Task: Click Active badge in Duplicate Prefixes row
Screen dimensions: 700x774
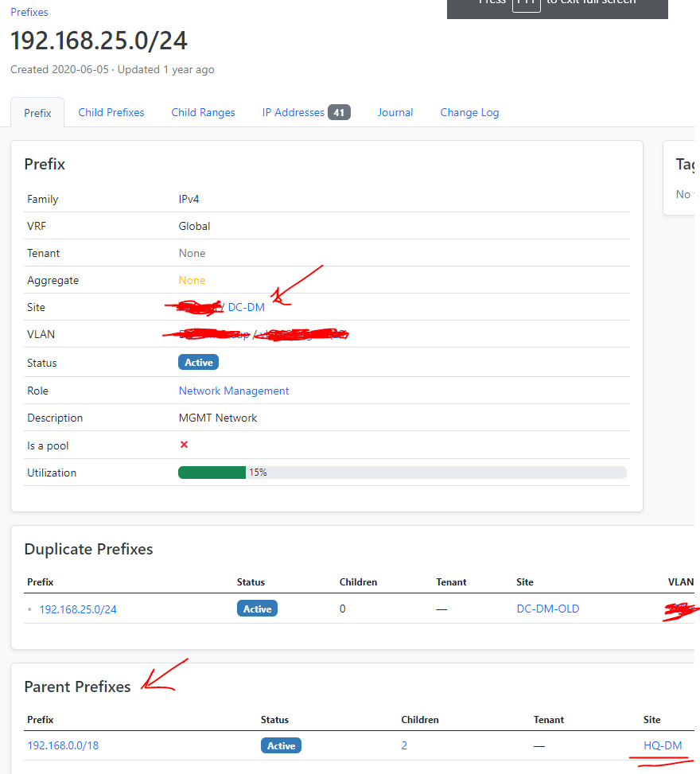Action: [257, 609]
